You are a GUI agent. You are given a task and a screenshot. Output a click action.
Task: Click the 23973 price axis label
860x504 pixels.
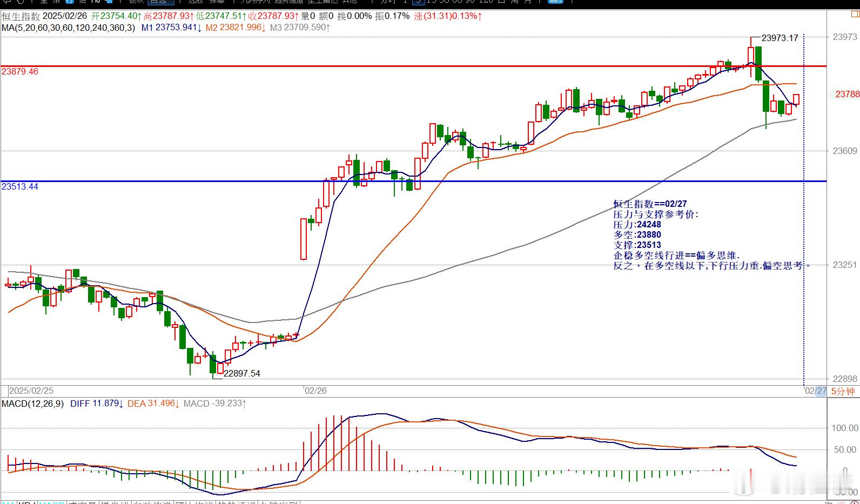pyautogui.click(x=845, y=37)
